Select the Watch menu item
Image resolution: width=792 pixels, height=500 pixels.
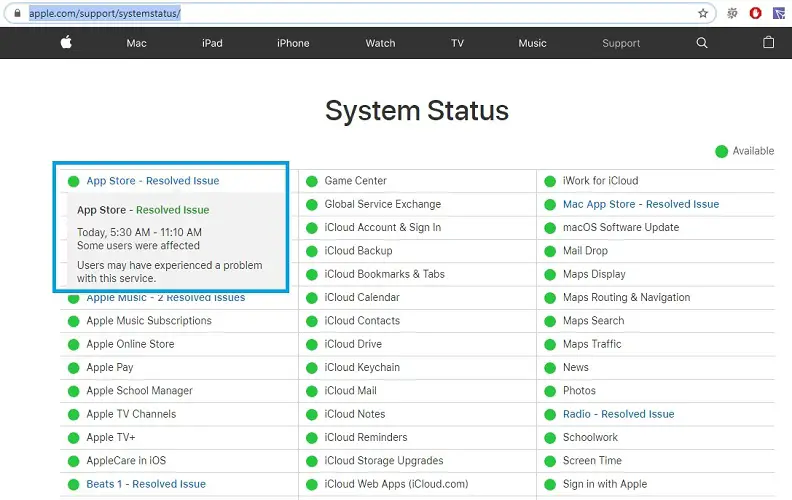[x=380, y=43]
